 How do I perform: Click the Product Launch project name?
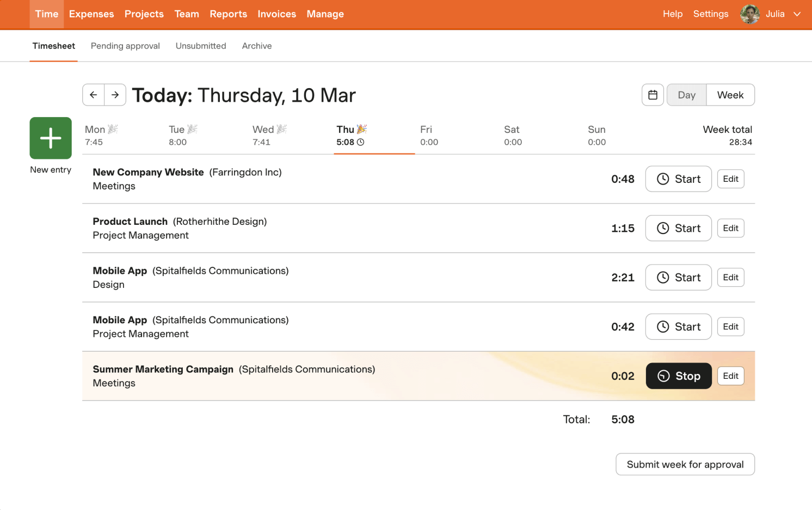[130, 222]
